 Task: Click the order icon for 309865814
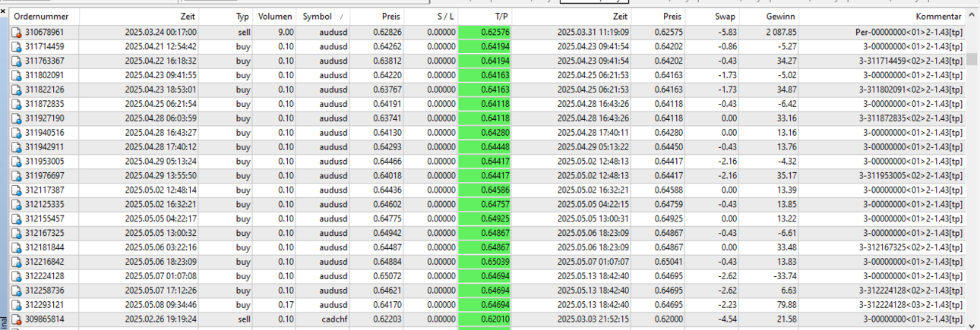tap(16, 319)
